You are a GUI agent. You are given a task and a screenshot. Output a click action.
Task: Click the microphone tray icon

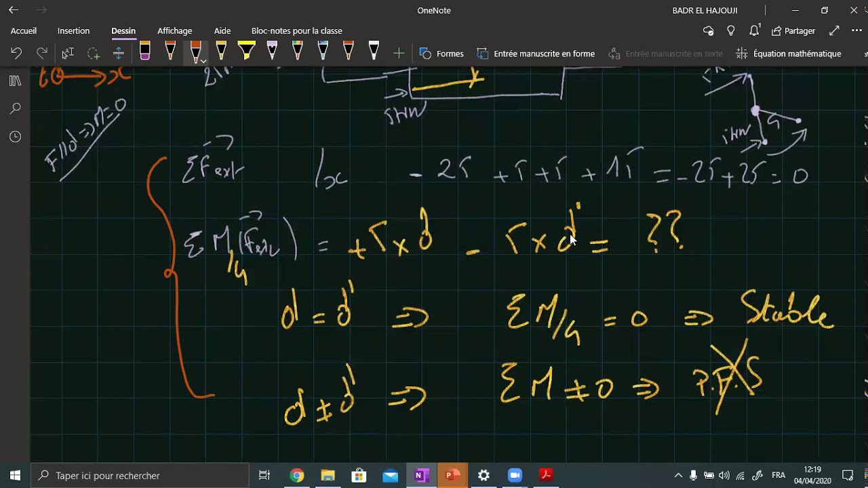point(693,475)
